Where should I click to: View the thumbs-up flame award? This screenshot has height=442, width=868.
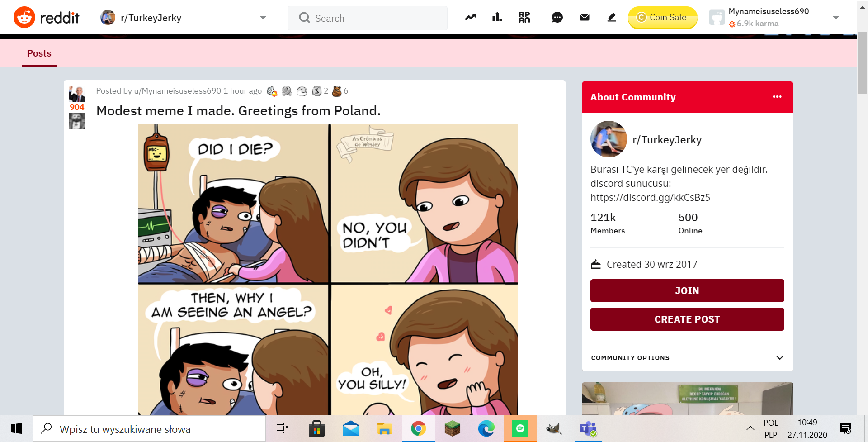click(x=272, y=91)
